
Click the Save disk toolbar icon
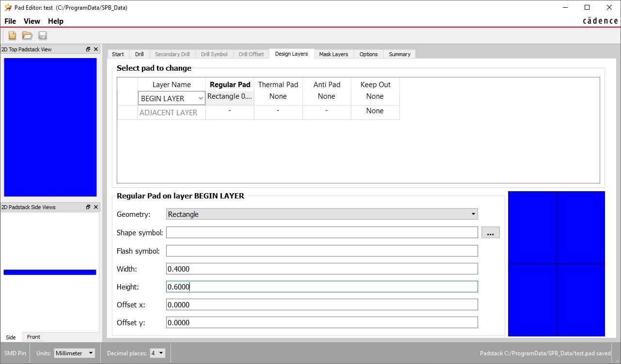tap(43, 35)
